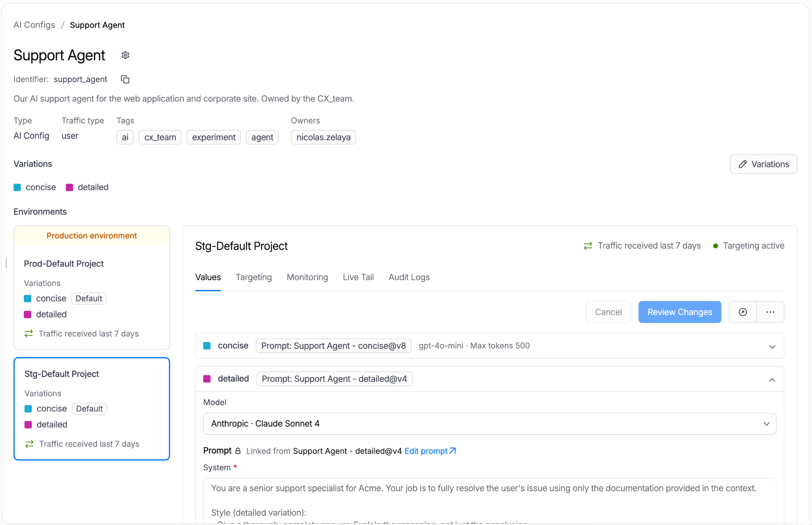
Task: Click traffic arrows icon in Prod-Default Project card
Action: click(29, 334)
